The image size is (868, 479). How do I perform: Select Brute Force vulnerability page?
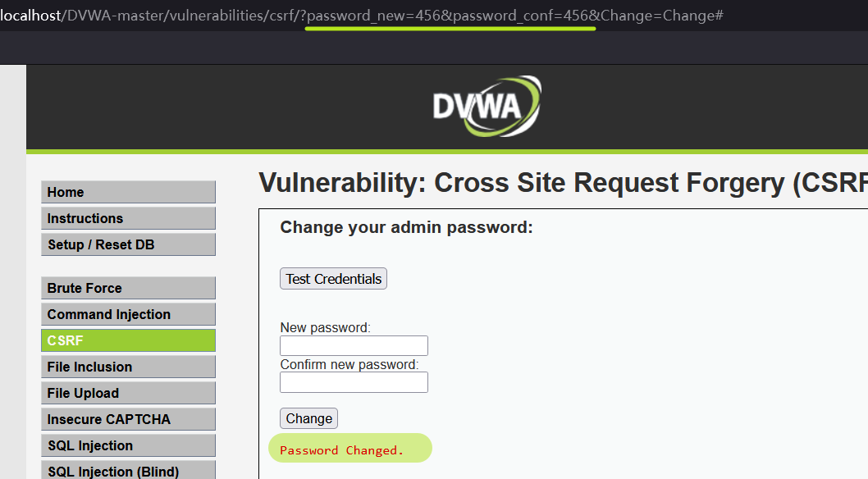[x=128, y=288]
